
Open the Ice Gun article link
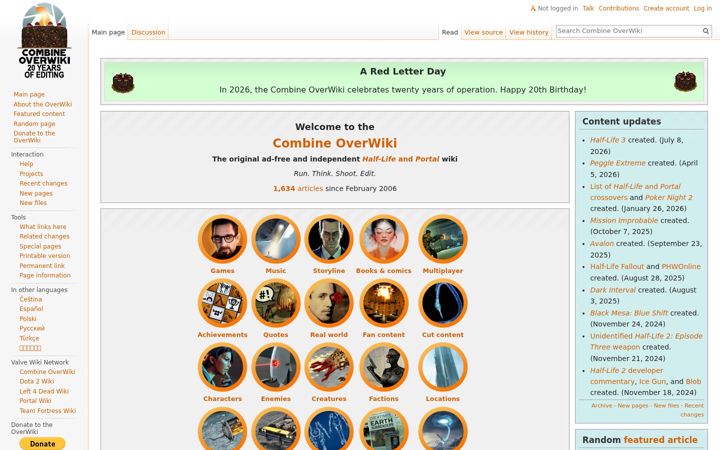652,382
